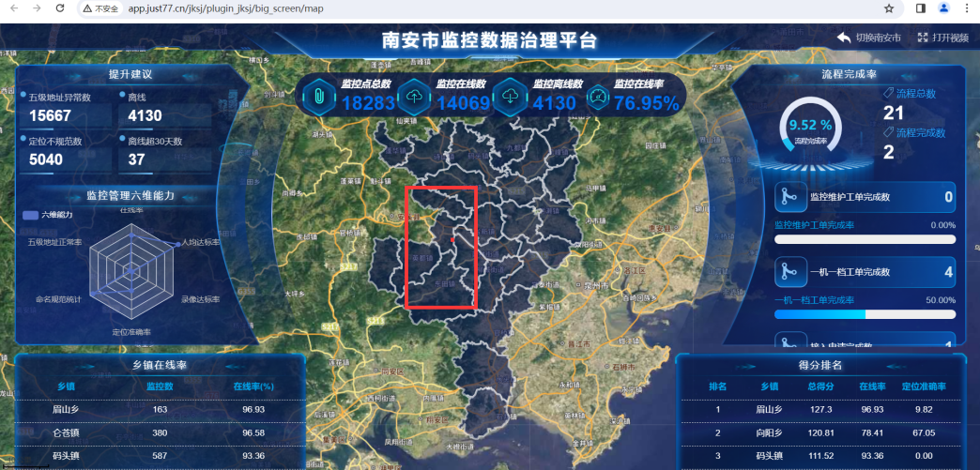Click the 监控点总数 value 18283

[x=369, y=103]
